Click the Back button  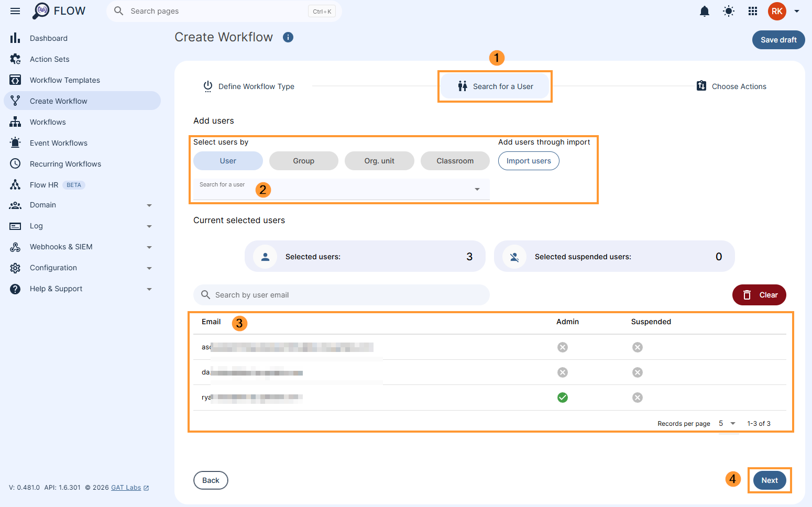pos(211,480)
